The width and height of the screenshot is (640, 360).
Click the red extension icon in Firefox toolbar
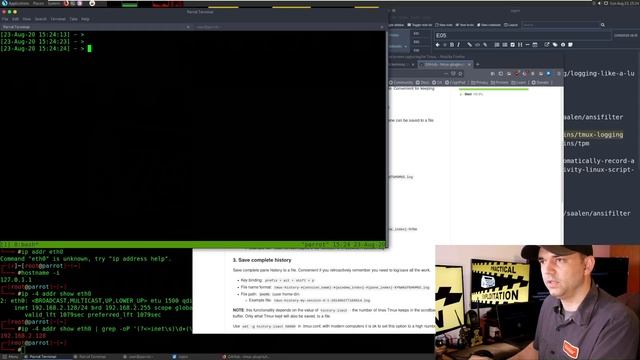[517, 73]
